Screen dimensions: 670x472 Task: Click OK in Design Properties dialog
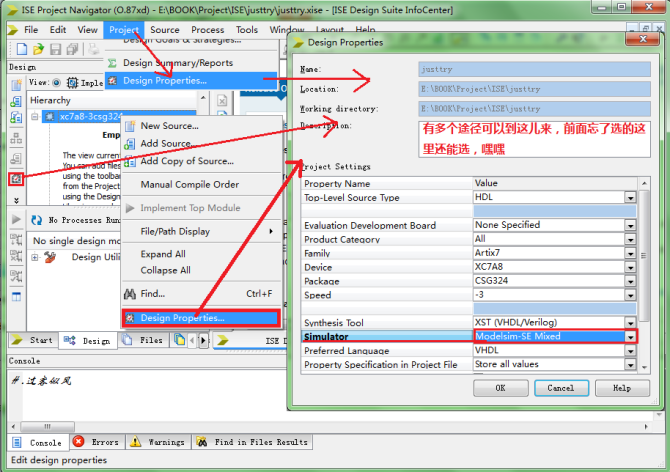tap(500, 388)
